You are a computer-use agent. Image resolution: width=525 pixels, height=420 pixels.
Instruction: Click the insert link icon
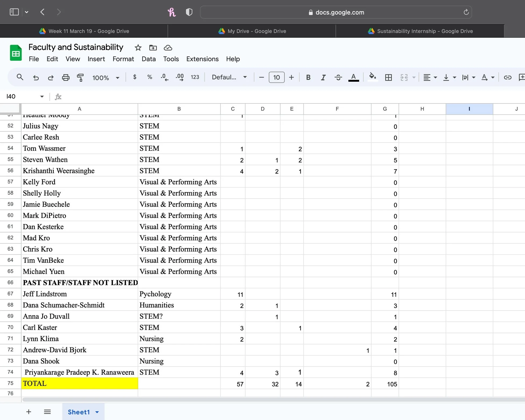point(507,77)
